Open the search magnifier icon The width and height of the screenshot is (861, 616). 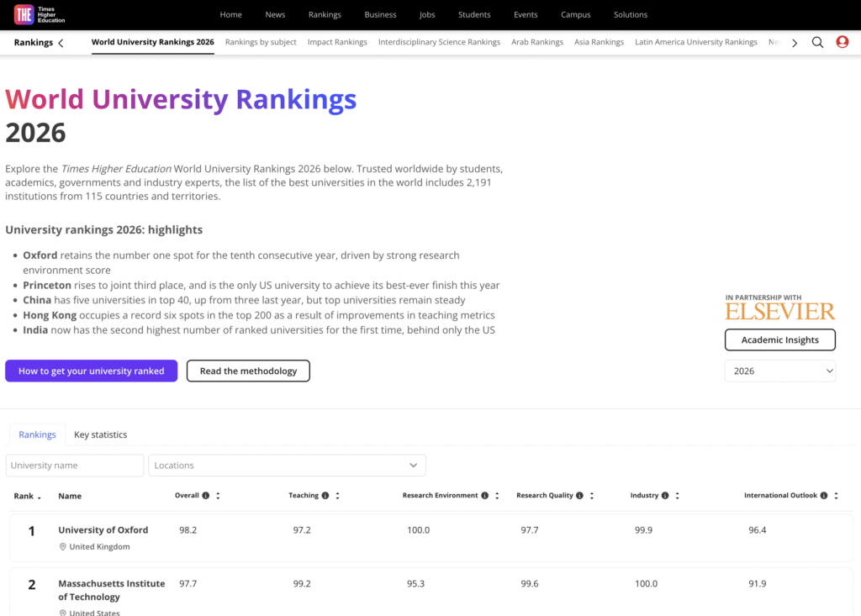tap(817, 43)
